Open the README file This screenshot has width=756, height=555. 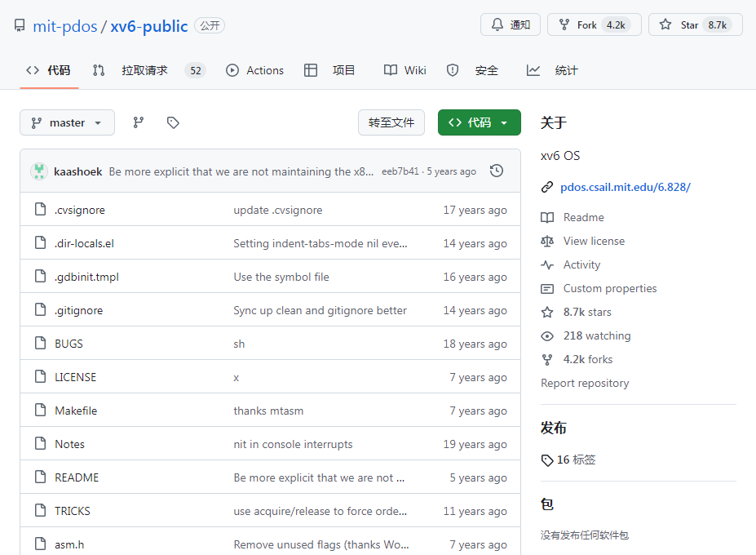click(77, 477)
